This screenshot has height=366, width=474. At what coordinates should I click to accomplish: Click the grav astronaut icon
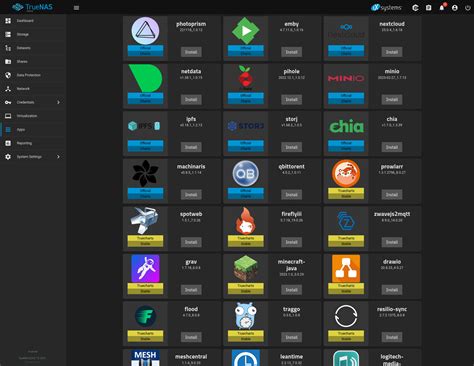[145, 268]
